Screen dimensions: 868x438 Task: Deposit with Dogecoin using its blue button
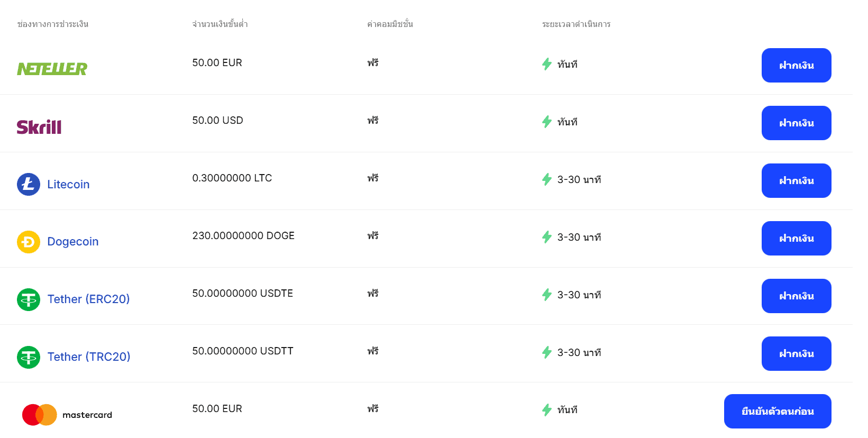point(796,238)
